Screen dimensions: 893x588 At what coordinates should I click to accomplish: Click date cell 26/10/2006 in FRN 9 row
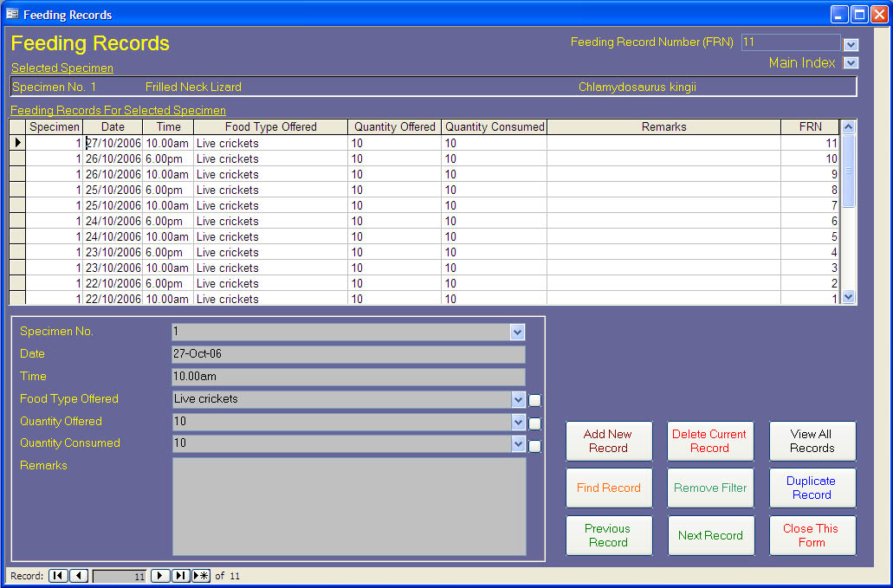point(113,174)
